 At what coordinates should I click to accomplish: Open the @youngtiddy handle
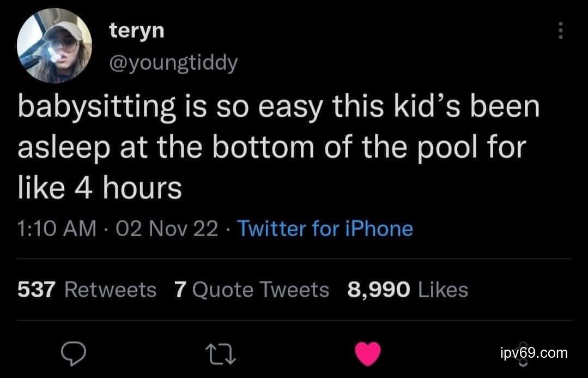point(174,64)
